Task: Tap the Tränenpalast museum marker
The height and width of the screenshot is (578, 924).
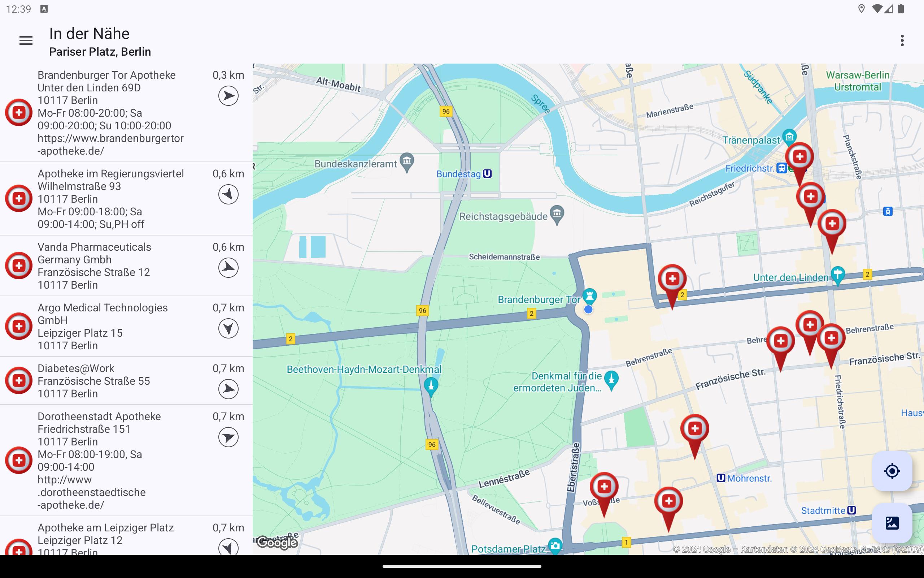Action: coord(789,137)
